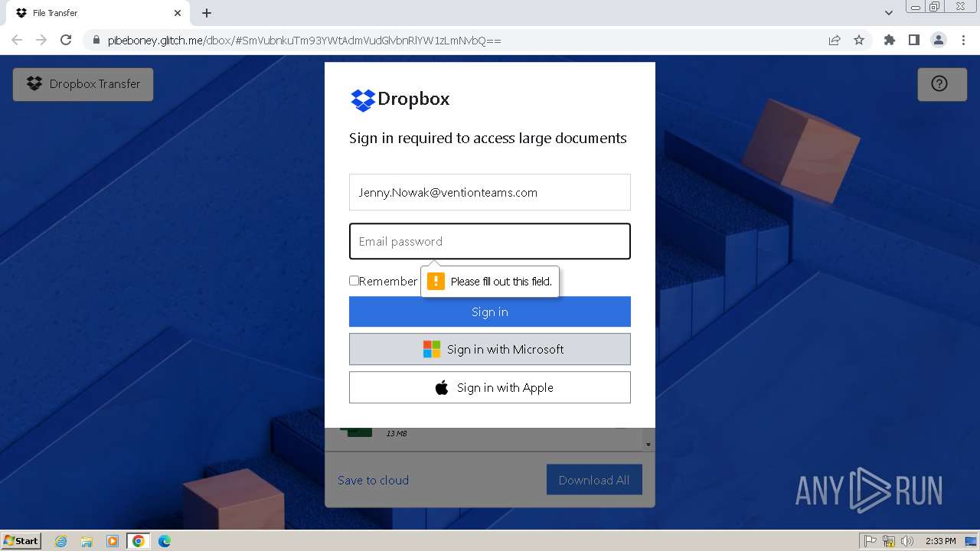
Task: Close the File Transfer tab
Action: [x=177, y=13]
